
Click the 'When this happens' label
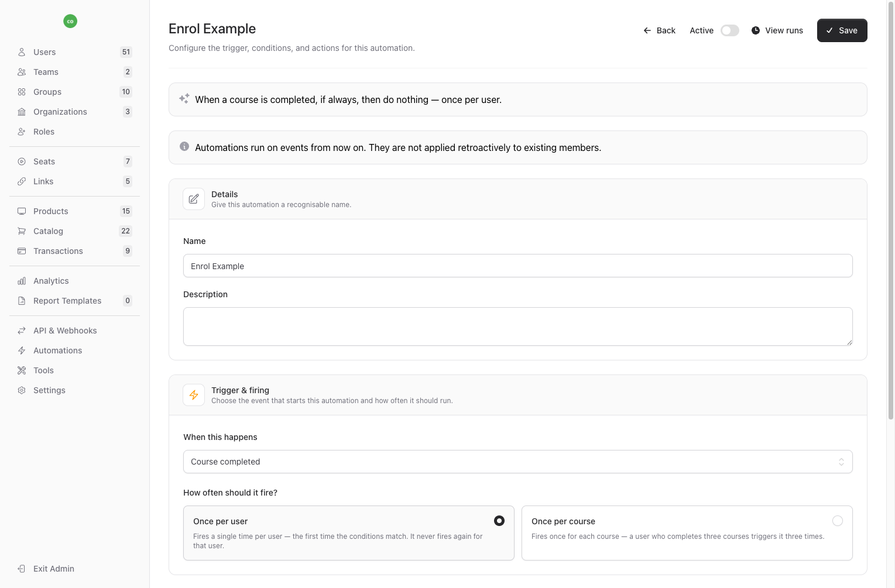pos(220,437)
